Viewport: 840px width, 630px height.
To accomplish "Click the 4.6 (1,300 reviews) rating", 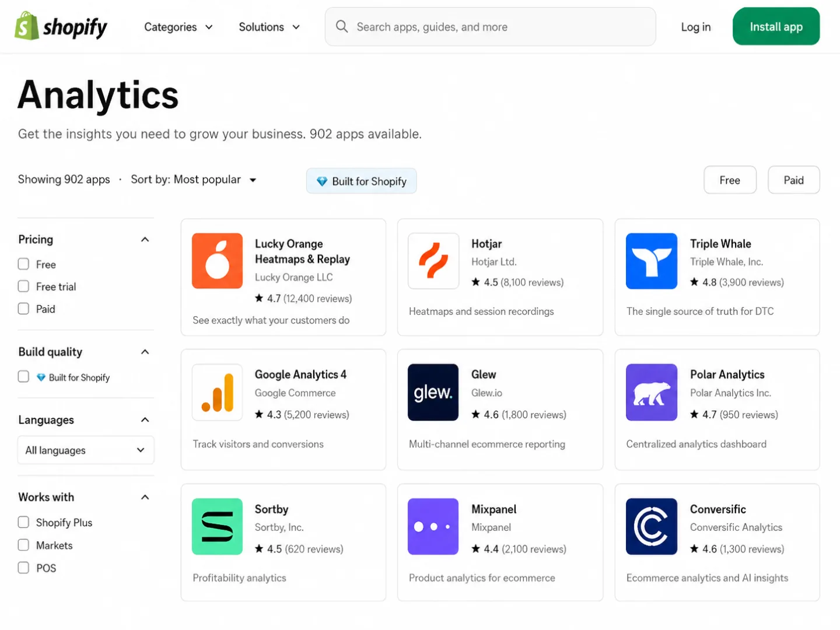I will (737, 549).
